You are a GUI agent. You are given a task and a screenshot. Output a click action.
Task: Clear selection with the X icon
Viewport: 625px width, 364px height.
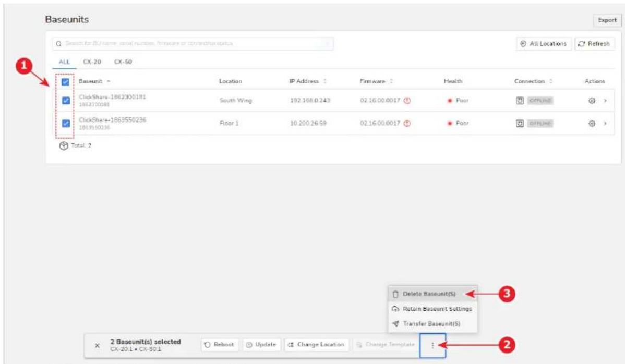click(97, 346)
